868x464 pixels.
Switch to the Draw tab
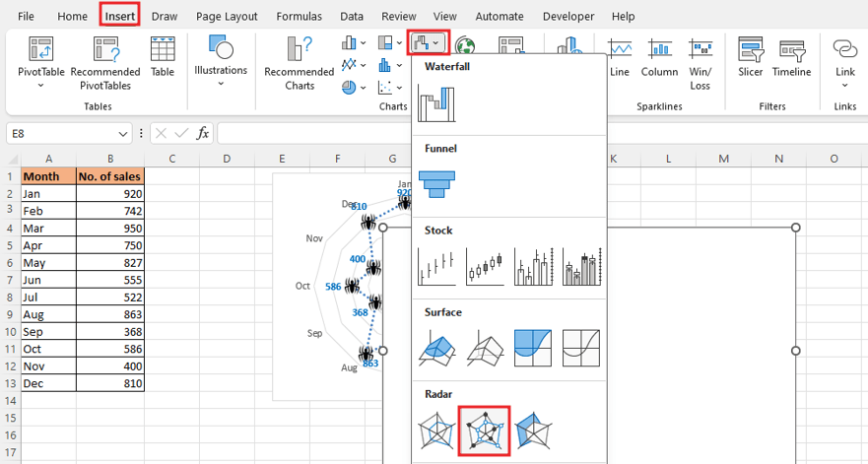(x=165, y=16)
